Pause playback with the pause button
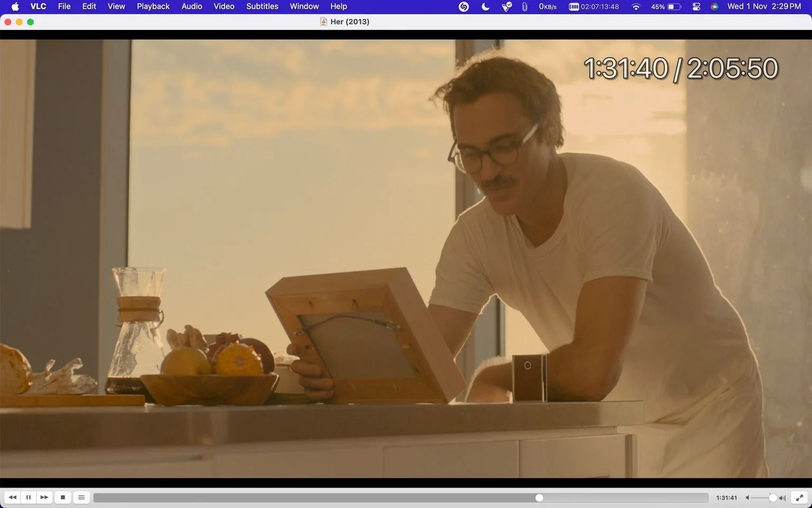 click(x=29, y=497)
